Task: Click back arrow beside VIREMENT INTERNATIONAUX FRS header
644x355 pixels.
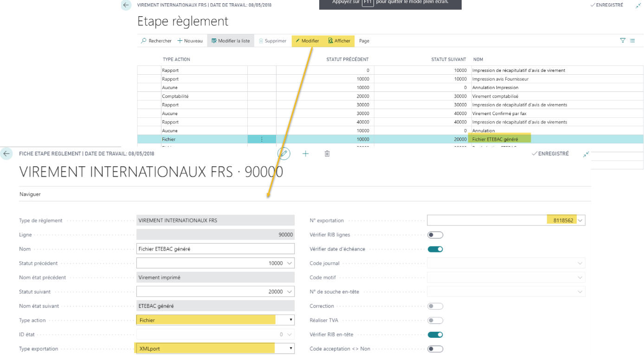Action: pos(126,5)
